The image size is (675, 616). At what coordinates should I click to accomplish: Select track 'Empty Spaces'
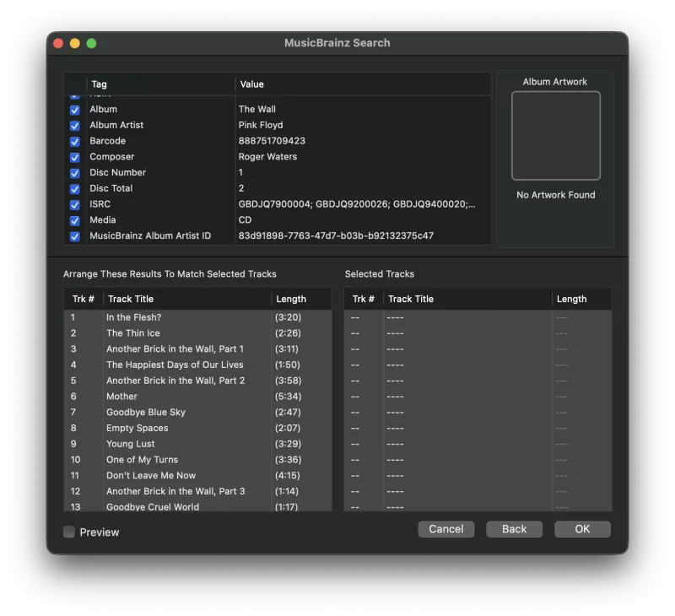click(198, 428)
